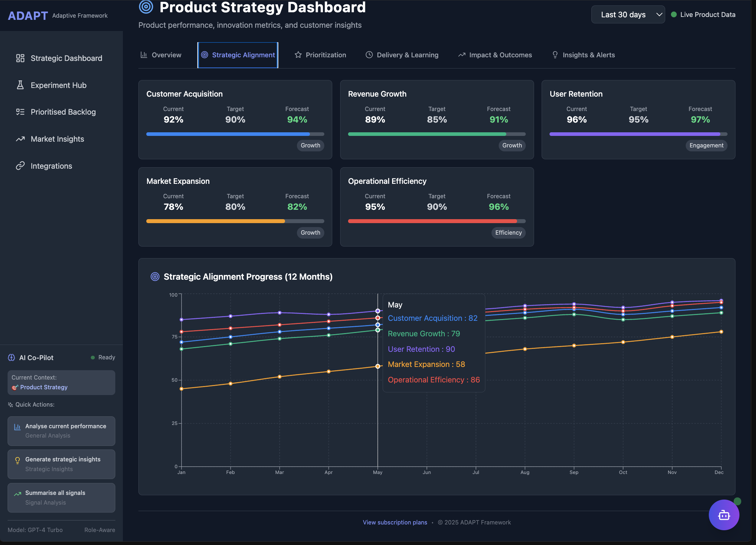Screen dimensions: 756x545
Task: Click the Insights & Alerts lightbulb icon
Action: click(555, 55)
